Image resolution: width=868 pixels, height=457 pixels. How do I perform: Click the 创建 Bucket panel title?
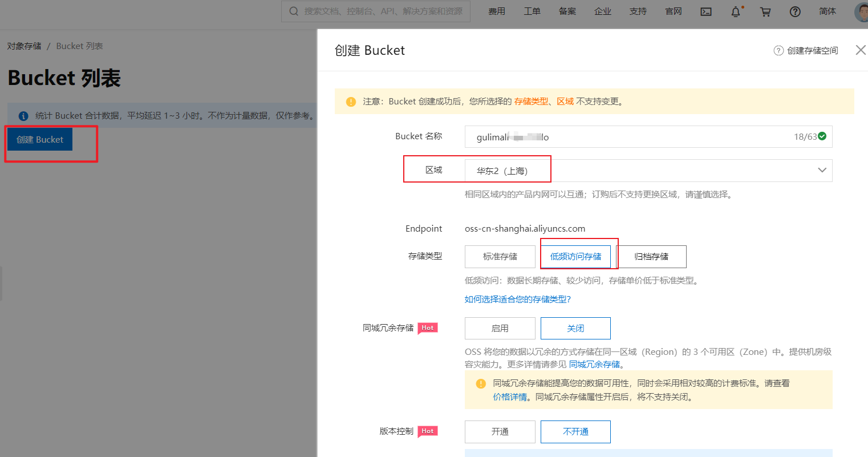pyautogui.click(x=370, y=50)
